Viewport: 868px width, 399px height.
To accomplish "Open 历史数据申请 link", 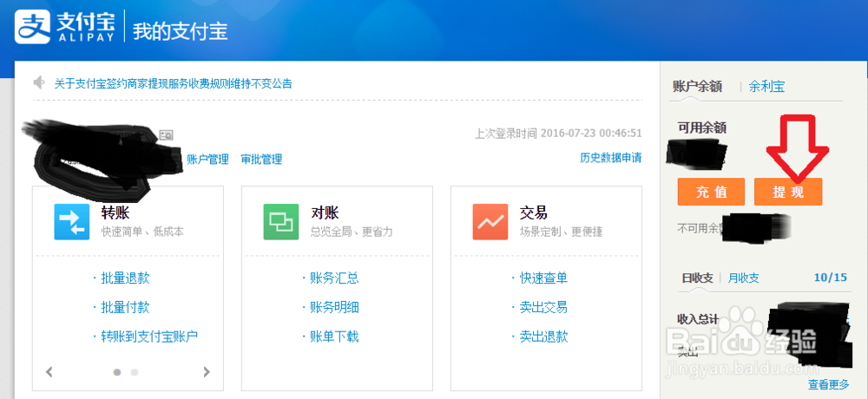I will [x=610, y=158].
